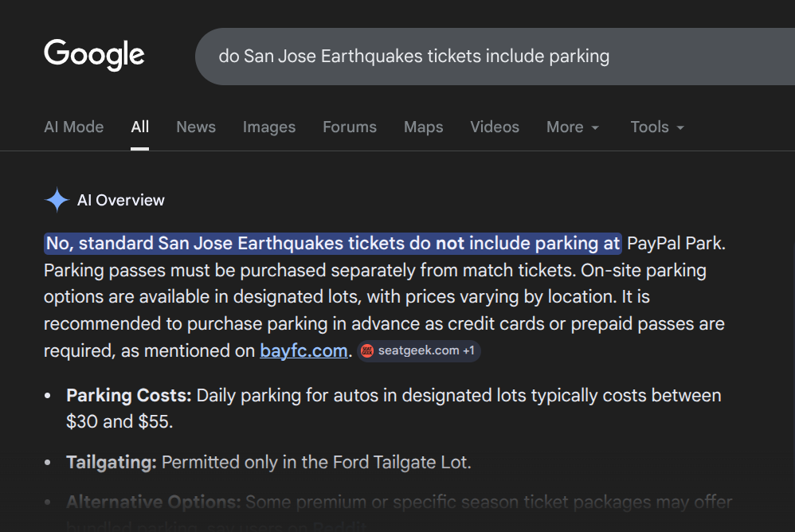Click the bold "Tailgating:" bullet text

pos(112,462)
